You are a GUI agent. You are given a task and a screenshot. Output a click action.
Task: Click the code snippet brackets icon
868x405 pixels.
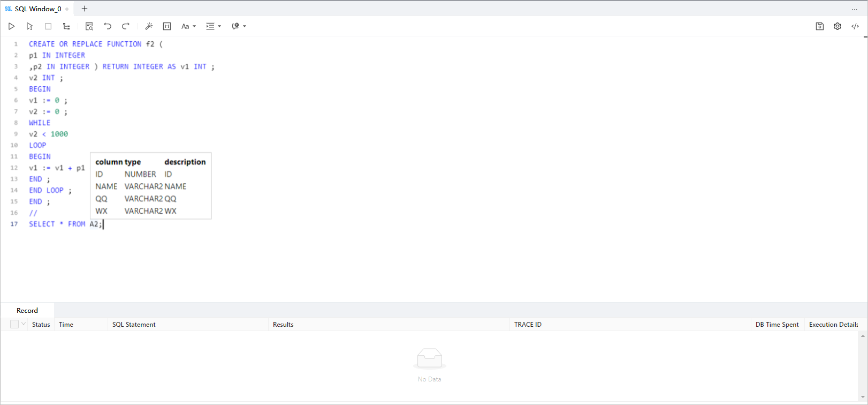click(855, 26)
